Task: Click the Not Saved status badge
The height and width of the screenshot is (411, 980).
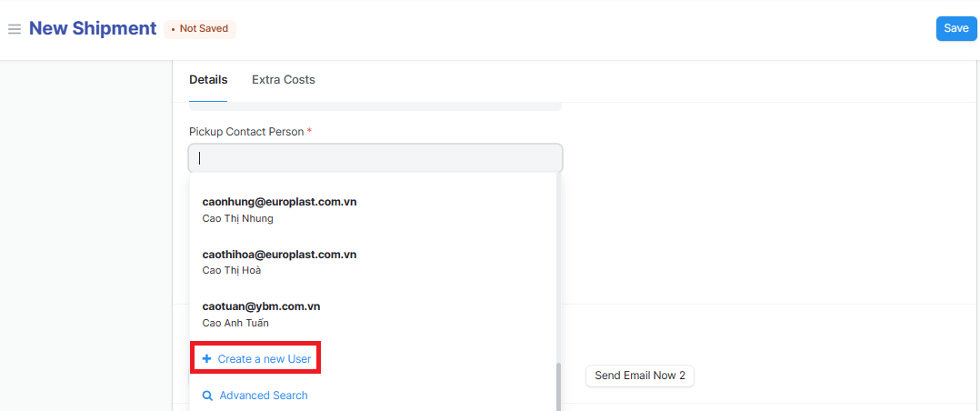Action: tap(200, 29)
